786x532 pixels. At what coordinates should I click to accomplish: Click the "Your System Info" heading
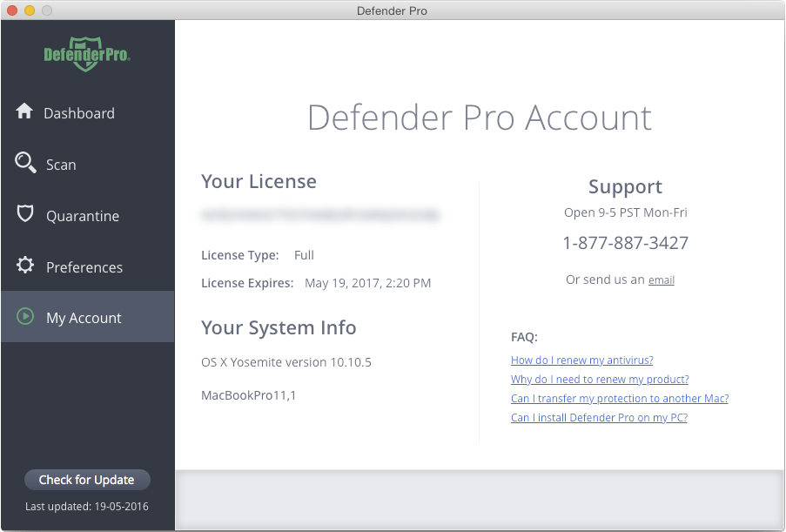tap(279, 328)
